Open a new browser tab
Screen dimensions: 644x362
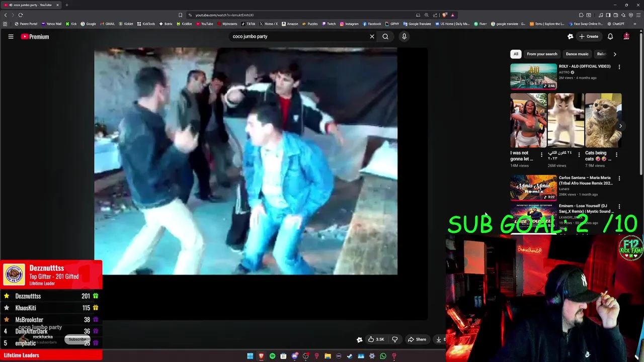point(66,5)
